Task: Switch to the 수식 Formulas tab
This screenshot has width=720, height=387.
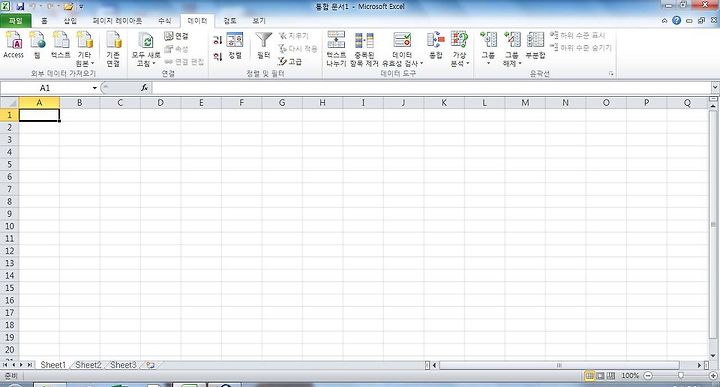Action: click(x=164, y=21)
